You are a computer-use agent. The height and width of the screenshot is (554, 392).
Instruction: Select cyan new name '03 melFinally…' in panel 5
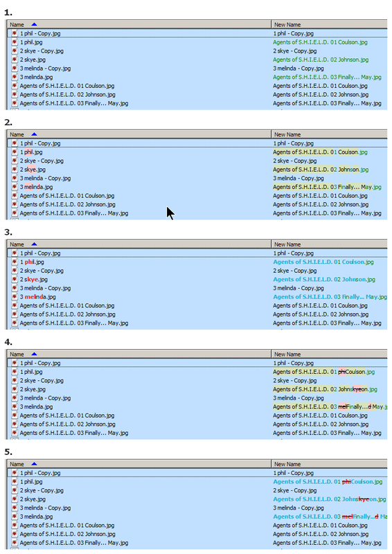[x=330, y=517]
